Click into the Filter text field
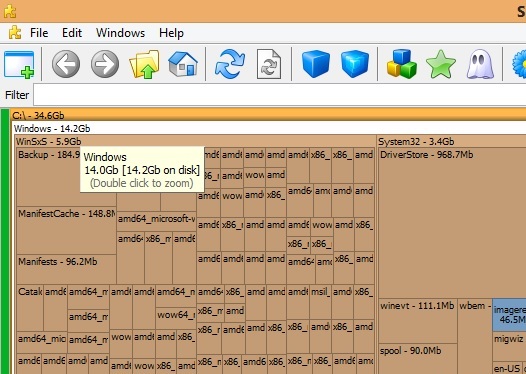 279,95
